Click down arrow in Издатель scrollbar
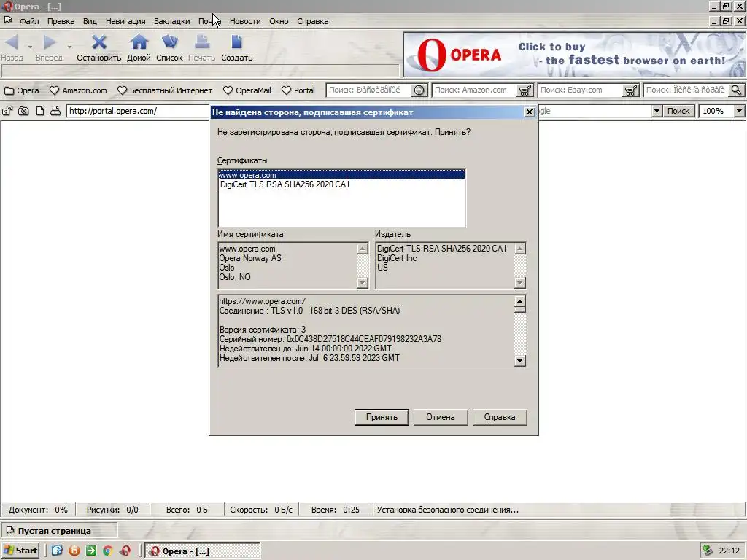This screenshot has height=560, width=747. pos(519,283)
